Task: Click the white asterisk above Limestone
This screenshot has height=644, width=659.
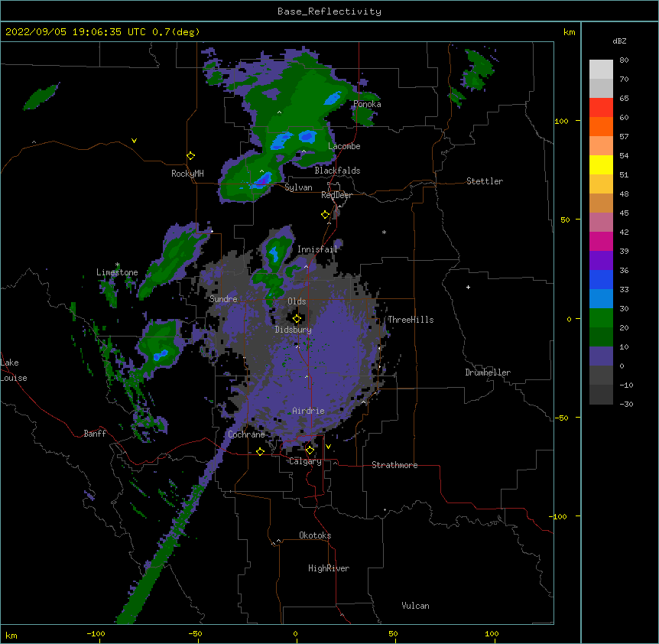Action: tap(117, 265)
